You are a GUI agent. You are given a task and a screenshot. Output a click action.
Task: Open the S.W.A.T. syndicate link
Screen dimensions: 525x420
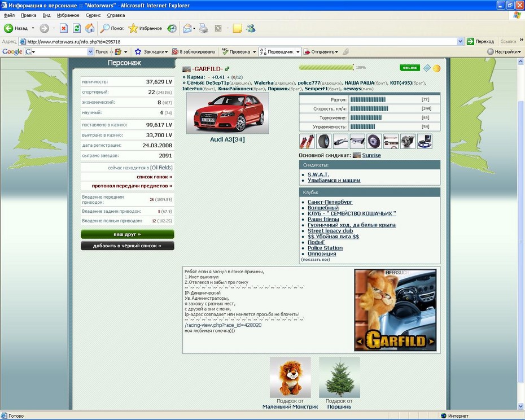coord(318,174)
